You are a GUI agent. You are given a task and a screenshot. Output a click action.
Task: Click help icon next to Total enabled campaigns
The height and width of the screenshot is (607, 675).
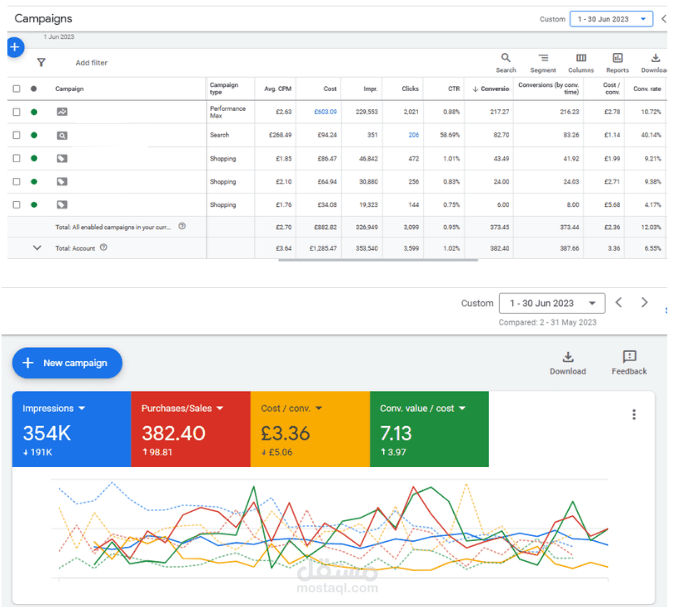click(x=182, y=226)
